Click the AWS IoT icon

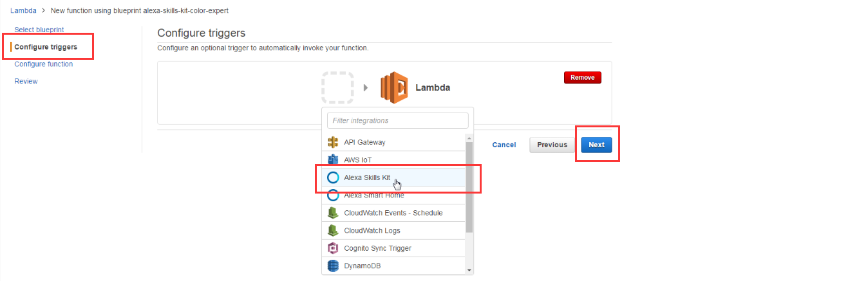[x=333, y=159]
